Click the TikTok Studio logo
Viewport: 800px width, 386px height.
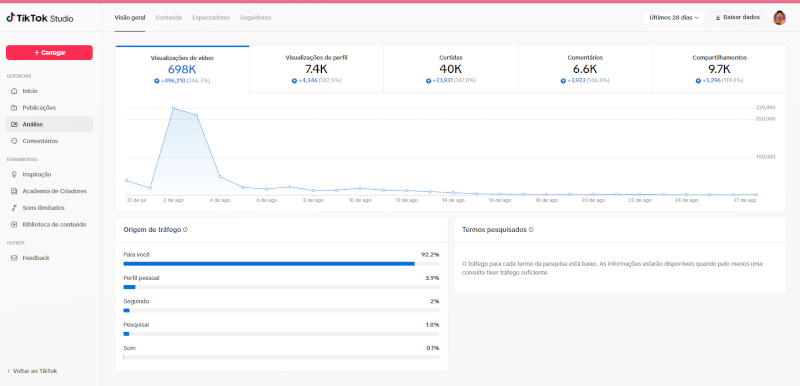(x=39, y=18)
